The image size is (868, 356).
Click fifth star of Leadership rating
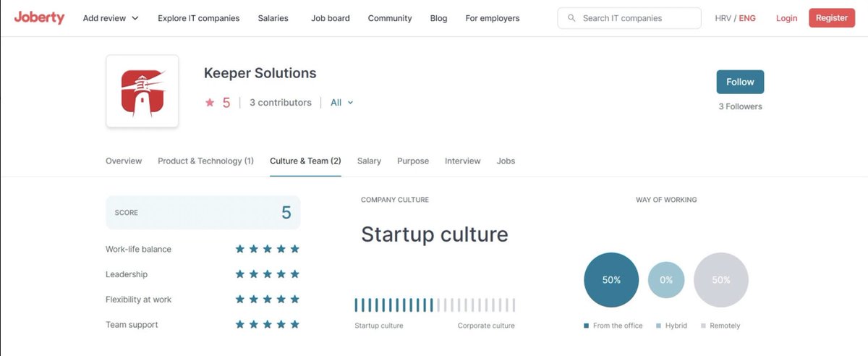click(294, 274)
